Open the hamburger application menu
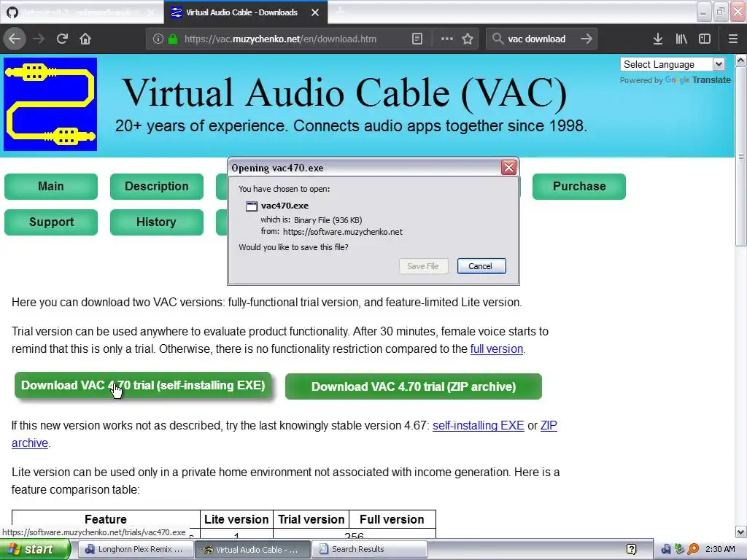Image resolution: width=747 pixels, height=560 pixels. (x=732, y=39)
